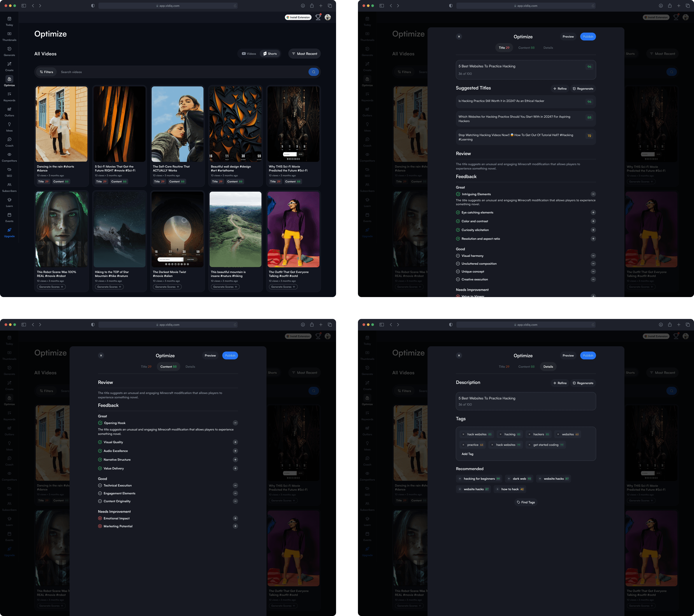
Task: Remove the 'hackers' tag with its x
Action: point(529,434)
